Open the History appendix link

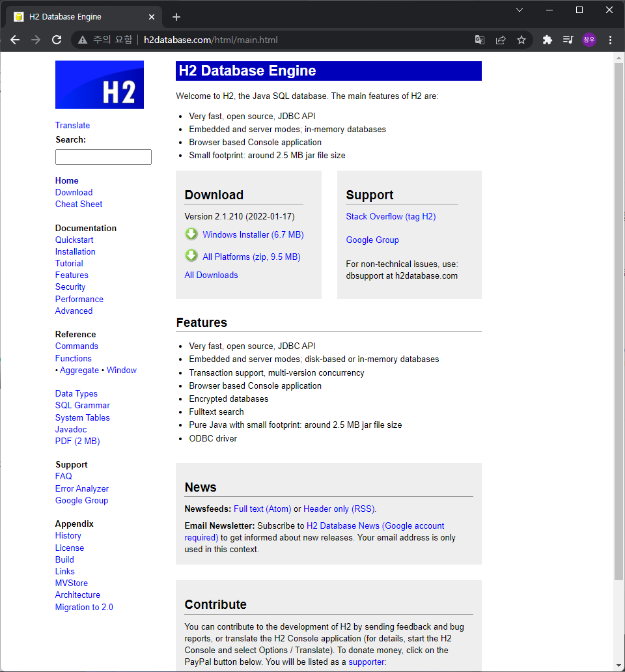coord(68,536)
